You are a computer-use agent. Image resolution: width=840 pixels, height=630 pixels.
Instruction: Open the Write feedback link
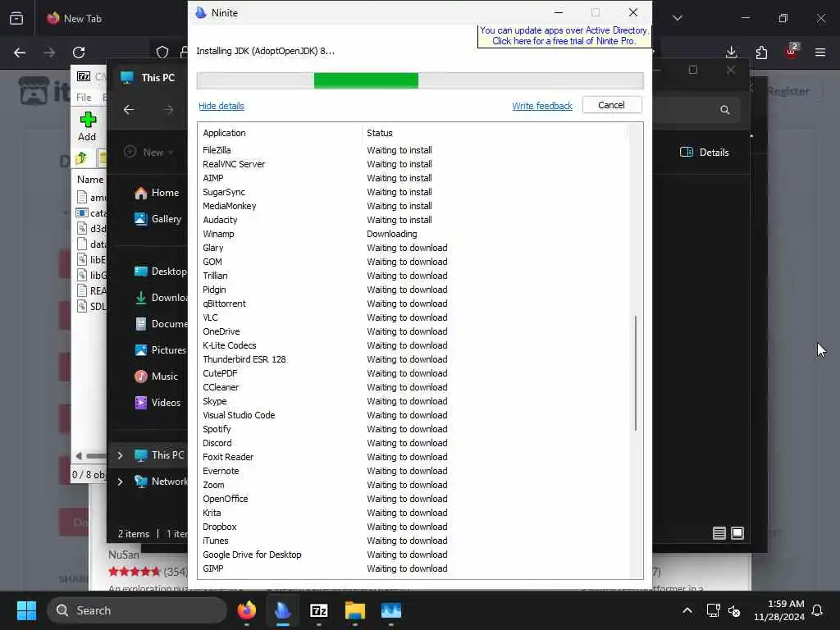pos(541,106)
